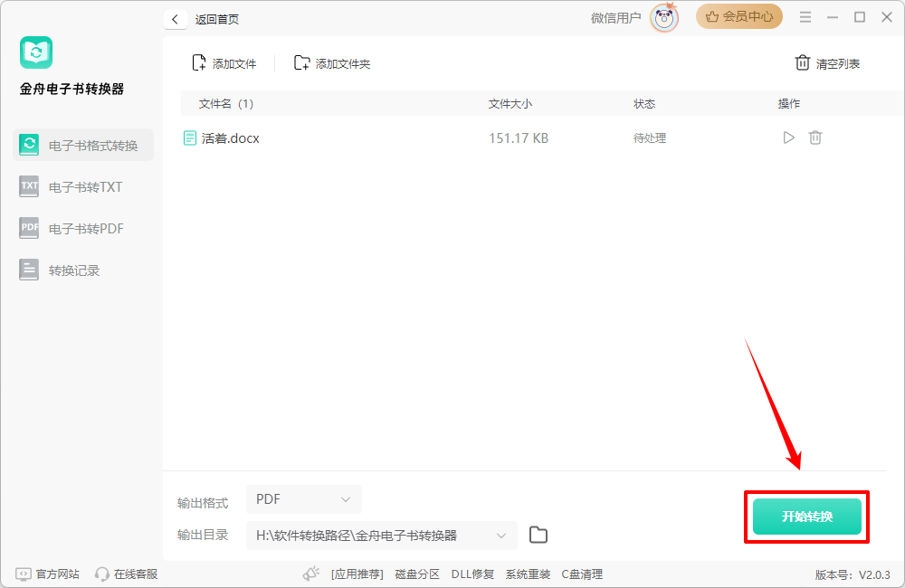Open the 磁盘分区 link
Viewport: 905px width, 588px height.
[417, 574]
